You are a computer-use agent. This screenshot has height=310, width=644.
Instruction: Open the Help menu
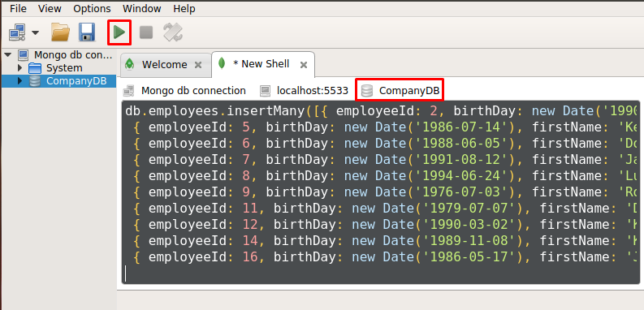pos(184,8)
